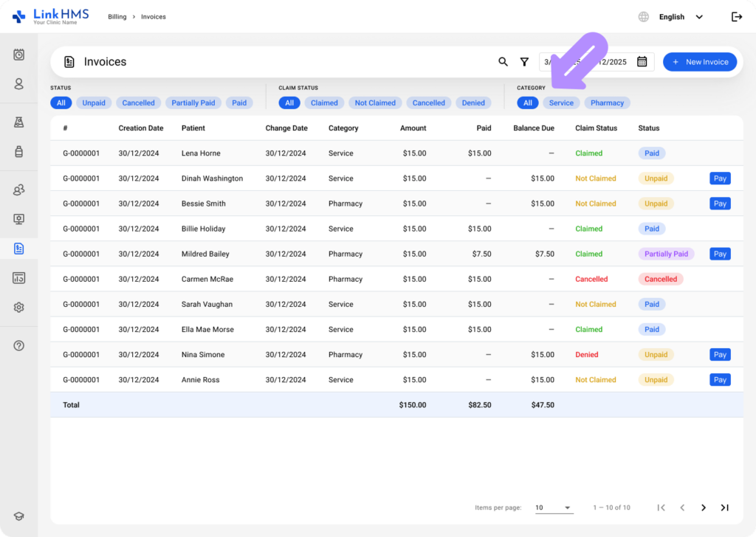
Task: Filter by Cancelled claim status chip
Action: click(429, 103)
